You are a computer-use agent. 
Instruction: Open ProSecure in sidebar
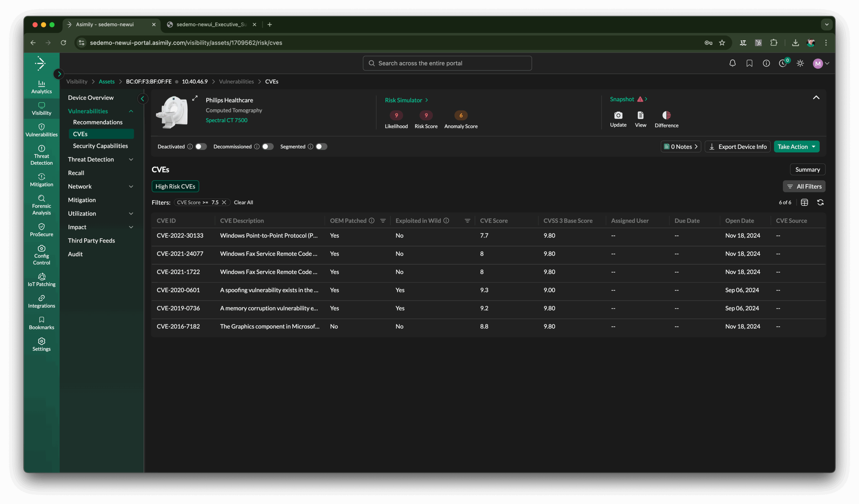pos(41,230)
